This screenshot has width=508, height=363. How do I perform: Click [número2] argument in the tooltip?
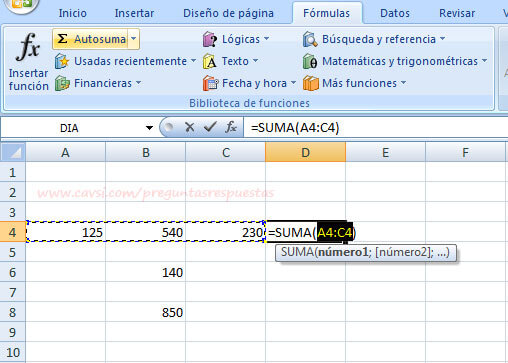tap(403, 252)
